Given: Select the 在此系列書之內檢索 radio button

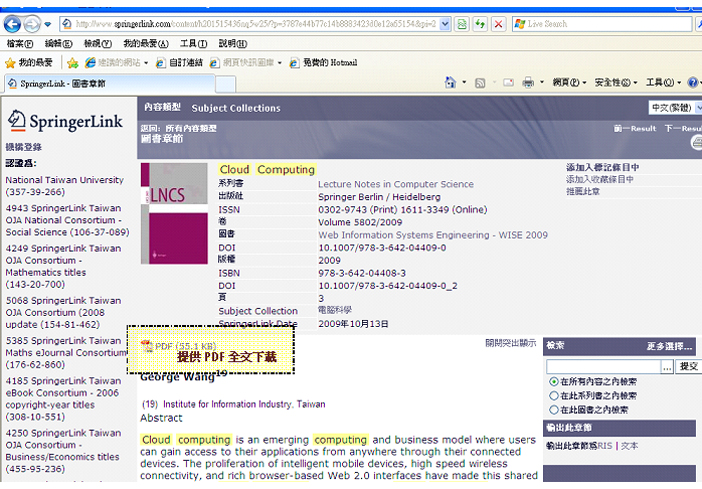Looking at the screenshot, I should 554,396.
